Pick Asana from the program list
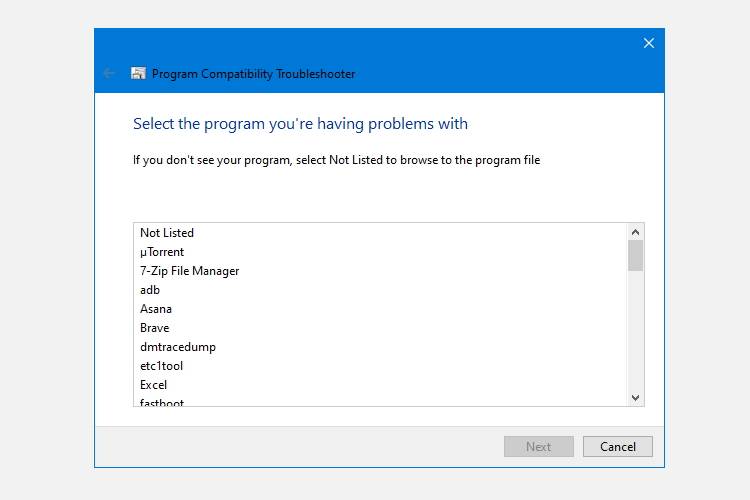Image resolution: width=750 pixels, height=500 pixels. coord(156,309)
